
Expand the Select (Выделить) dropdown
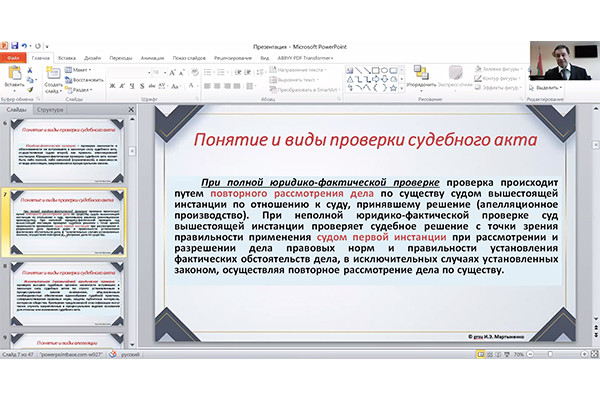(546, 87)
